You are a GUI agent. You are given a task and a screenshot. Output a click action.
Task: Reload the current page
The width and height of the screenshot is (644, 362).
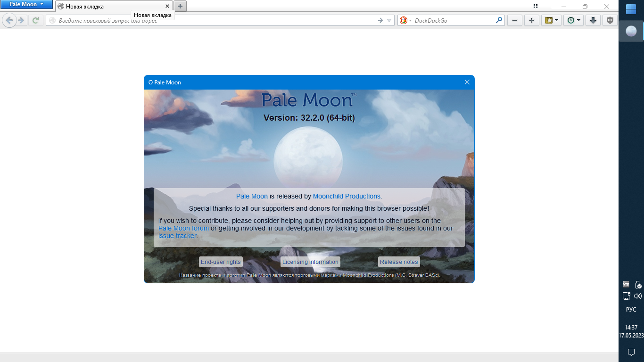click(35, 20)
